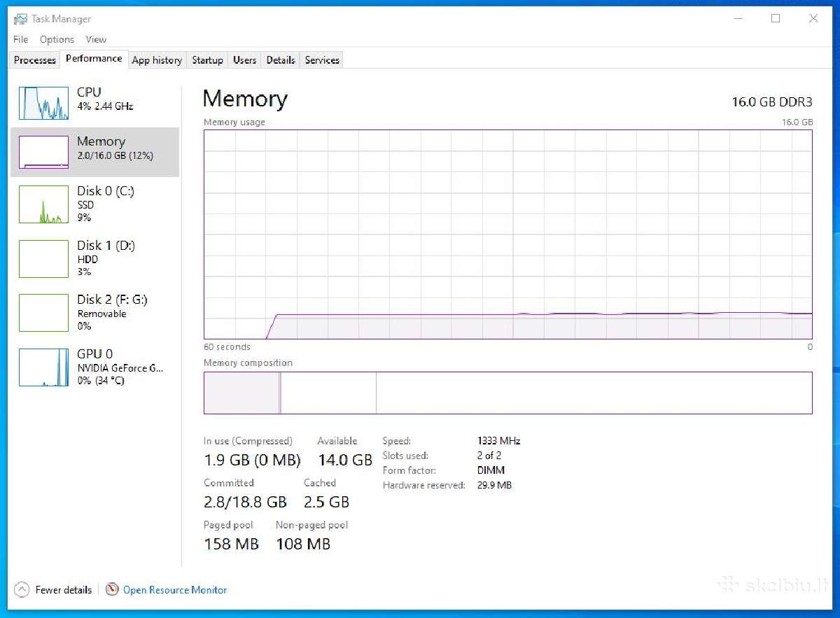
Task: Click the Resource Monitor gauge icon
Action: click(112, 590)
